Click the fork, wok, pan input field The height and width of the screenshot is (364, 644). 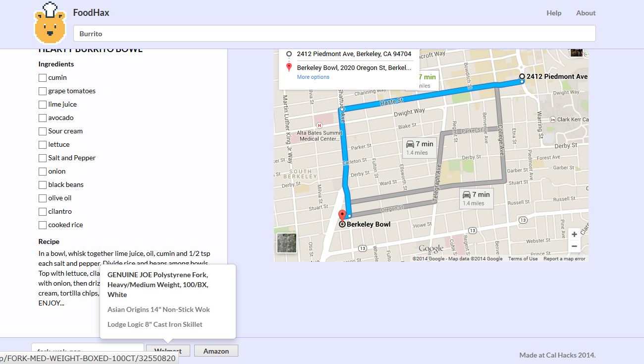tap(88, 350)
